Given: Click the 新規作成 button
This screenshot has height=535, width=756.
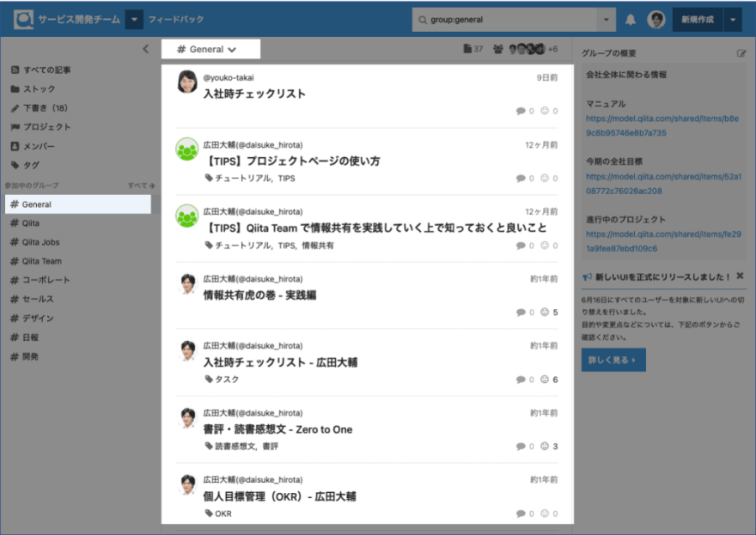Looking at the screenshot, I should point(698,20).
